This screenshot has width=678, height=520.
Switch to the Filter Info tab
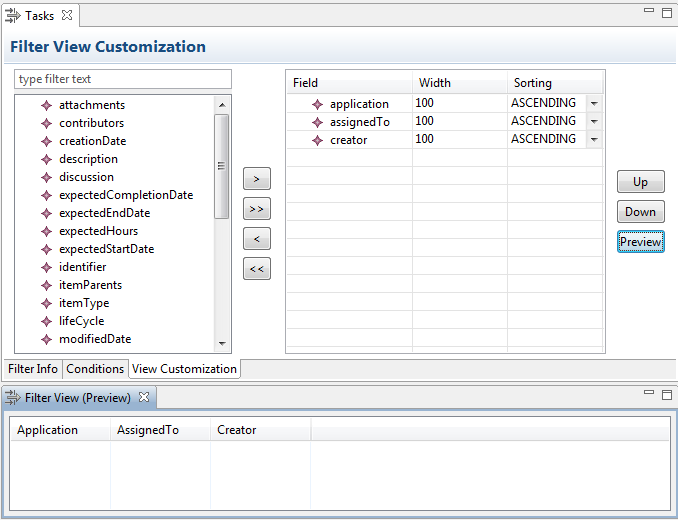[x=33, y=369]
